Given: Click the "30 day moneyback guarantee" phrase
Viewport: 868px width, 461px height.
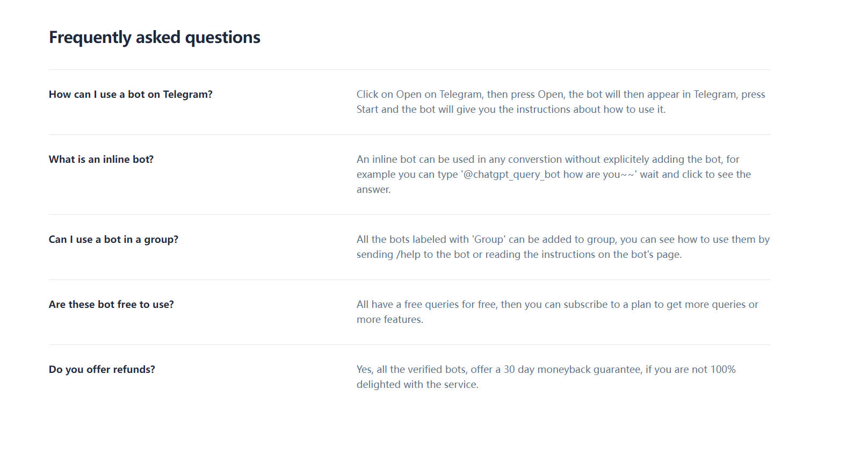Looking at the screenshot, I should point(572,370).
